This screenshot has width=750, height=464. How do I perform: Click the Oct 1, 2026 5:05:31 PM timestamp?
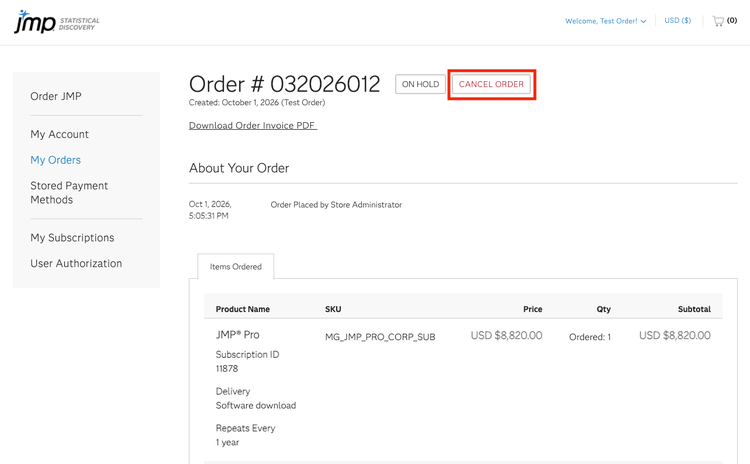click(210, 210)
